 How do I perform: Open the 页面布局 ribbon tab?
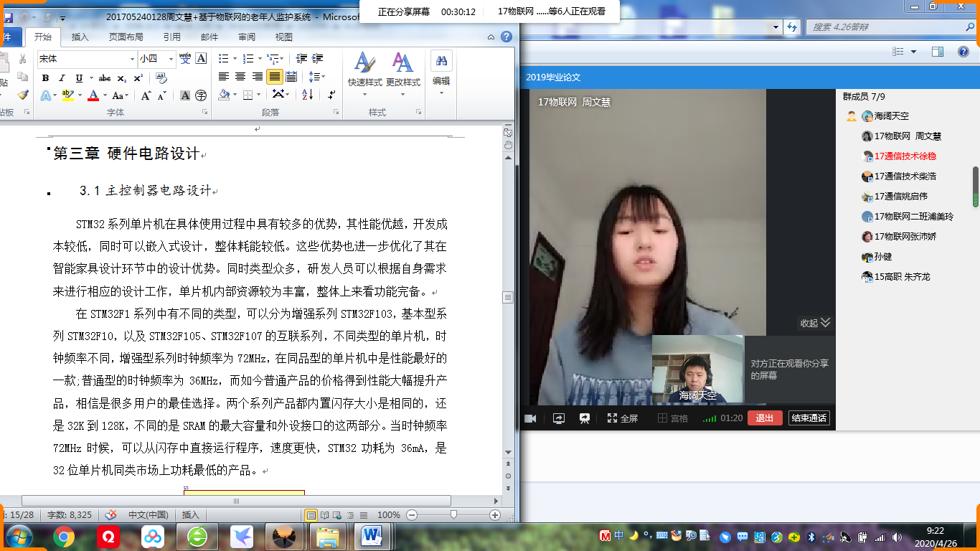pos(126,37)
